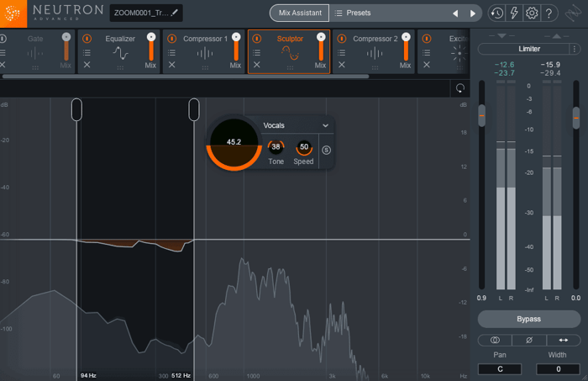Rename preset using the pencil edit icon

coord(175,13)
